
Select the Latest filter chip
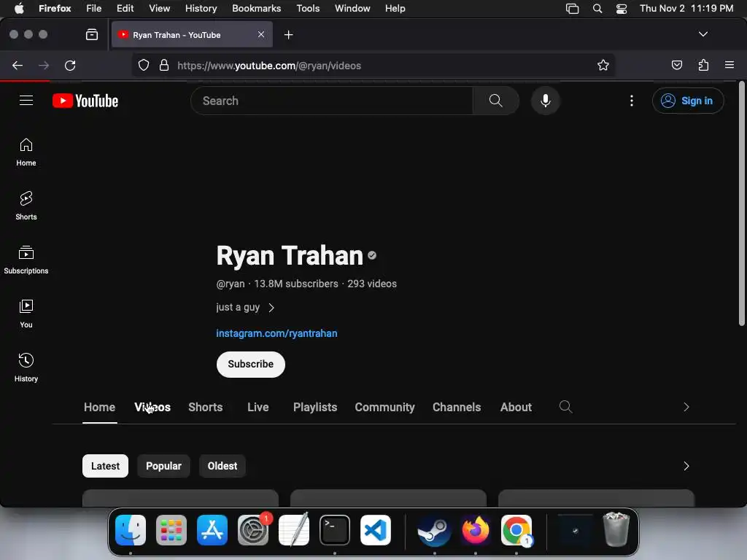click(105, 466)
